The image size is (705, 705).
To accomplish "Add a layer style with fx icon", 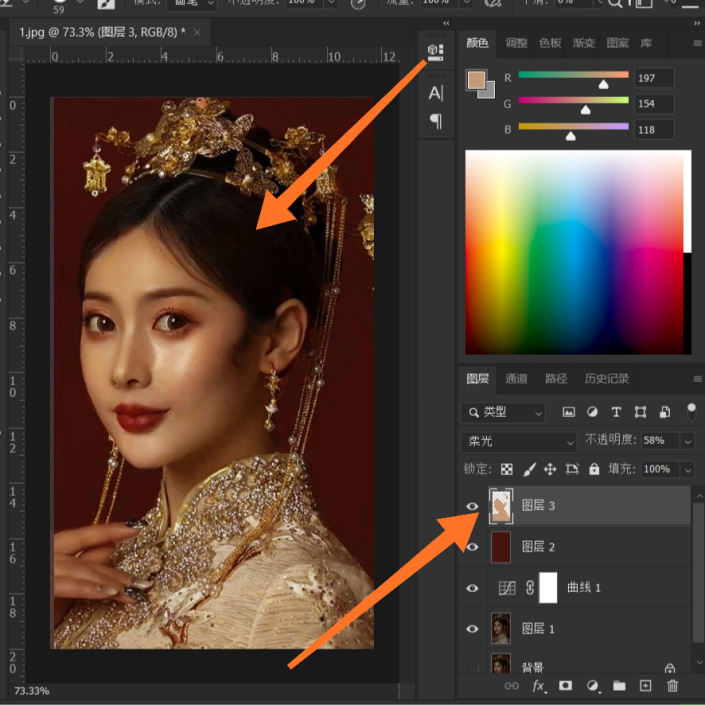I will pyautogui.click(x=539, y=686).
